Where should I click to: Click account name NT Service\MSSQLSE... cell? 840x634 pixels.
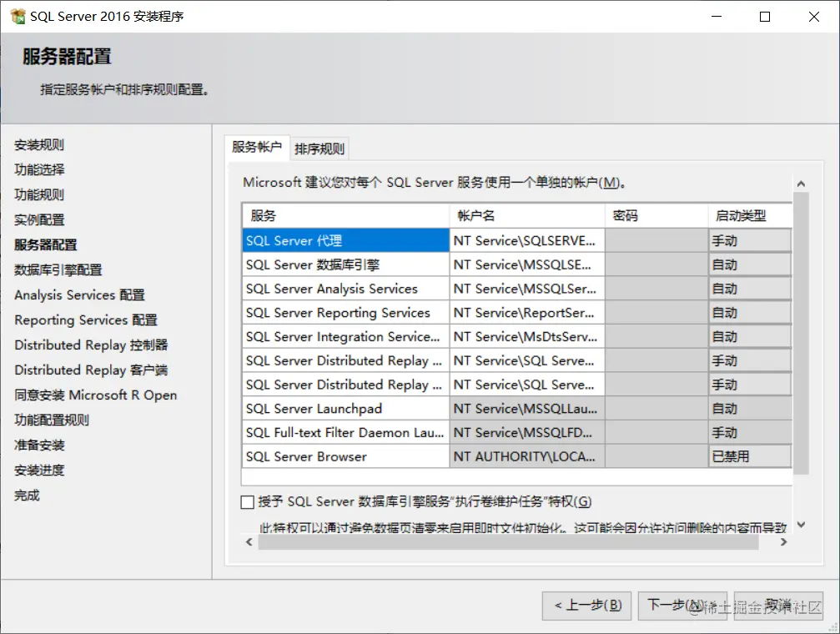click(527, 264)
